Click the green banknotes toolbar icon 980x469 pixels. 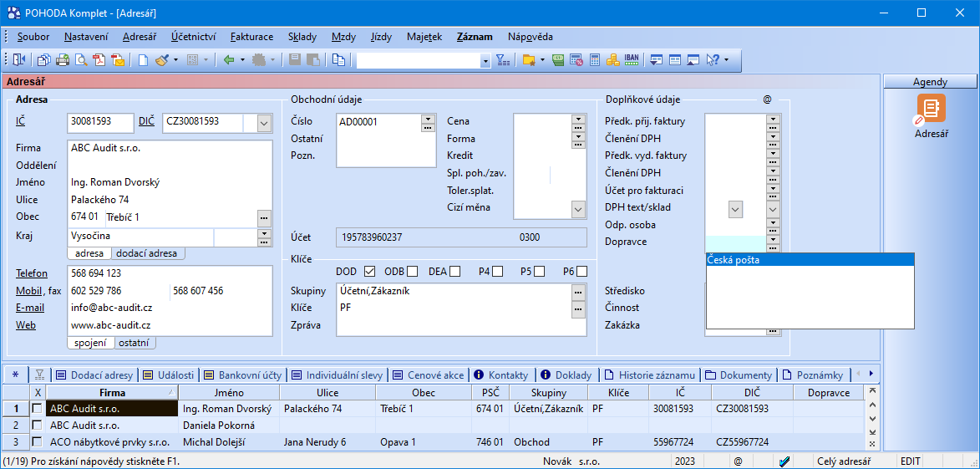559,60
